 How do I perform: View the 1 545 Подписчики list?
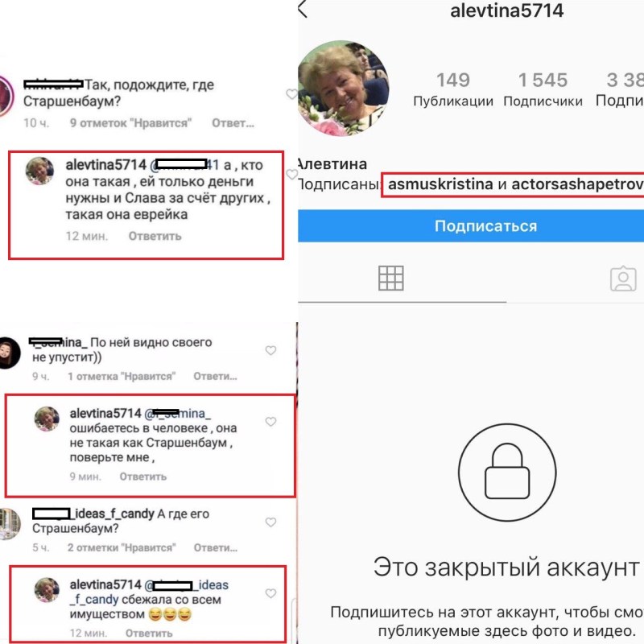543,89
